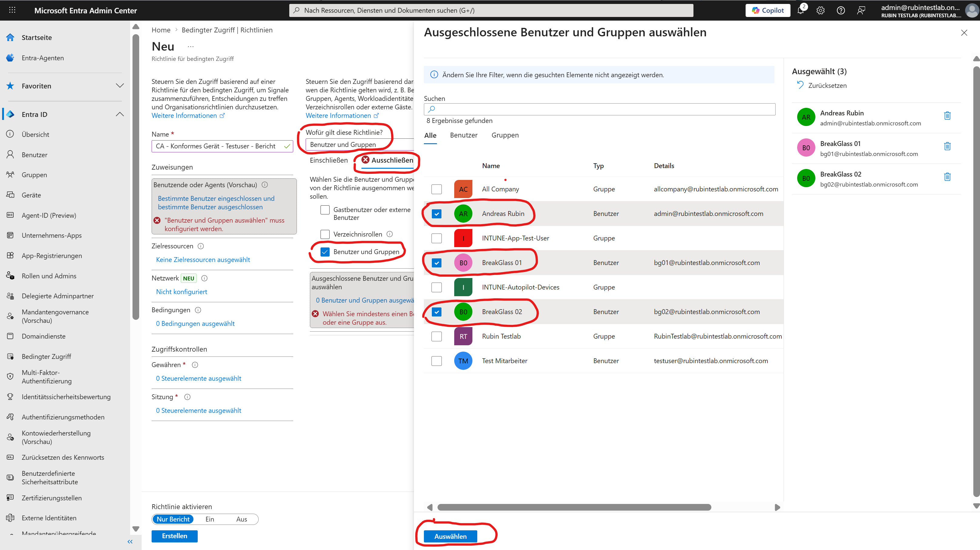Switch to the Gruppen filter tab

(x=505, y=135)
